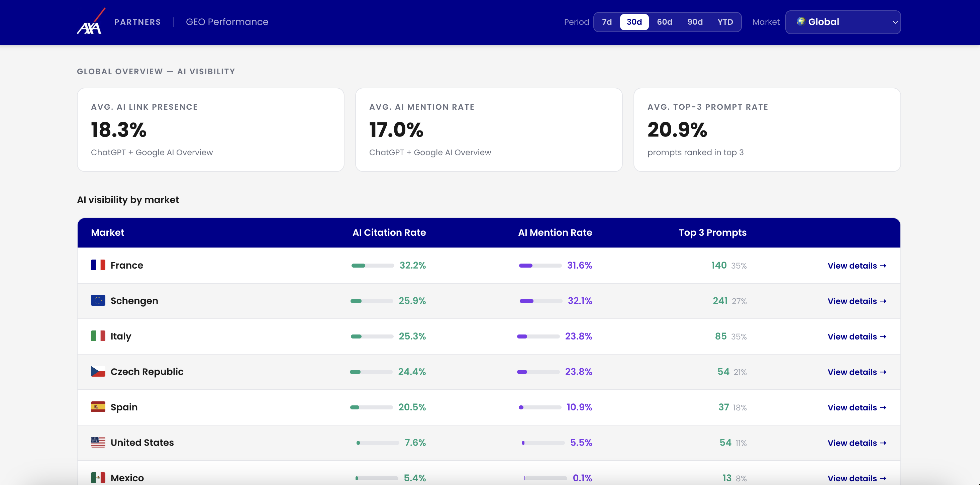
Task: Click the AI Citation Rate column header
Action: pos(389,232)
